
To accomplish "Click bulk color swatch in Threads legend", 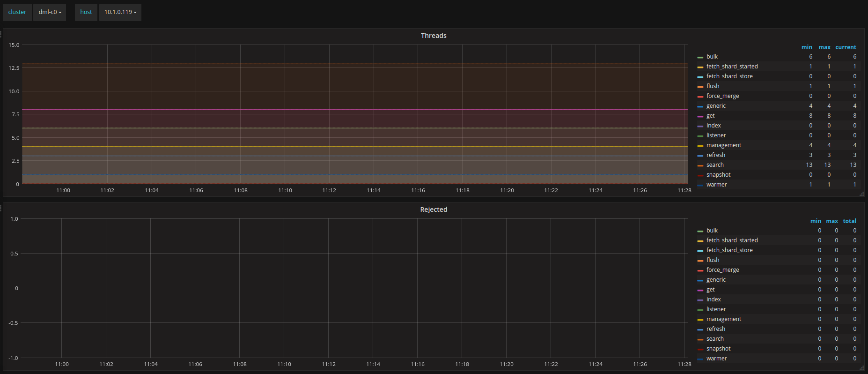I will tap(700, 57).
